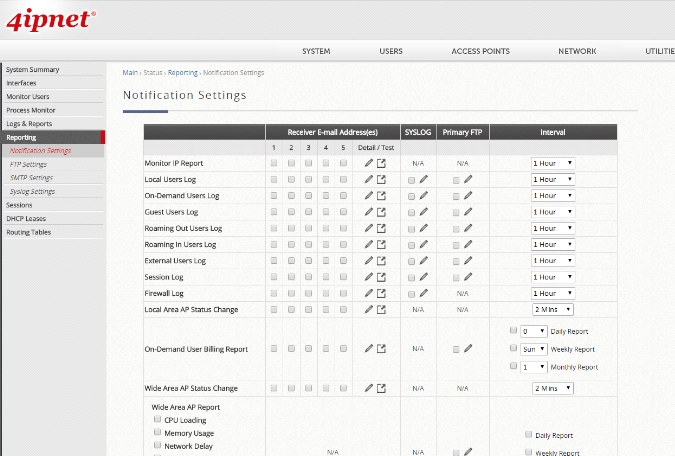The image size is (675, 456).
Task: Click the test send icon for Local Users Log
Action: point(381,179)
